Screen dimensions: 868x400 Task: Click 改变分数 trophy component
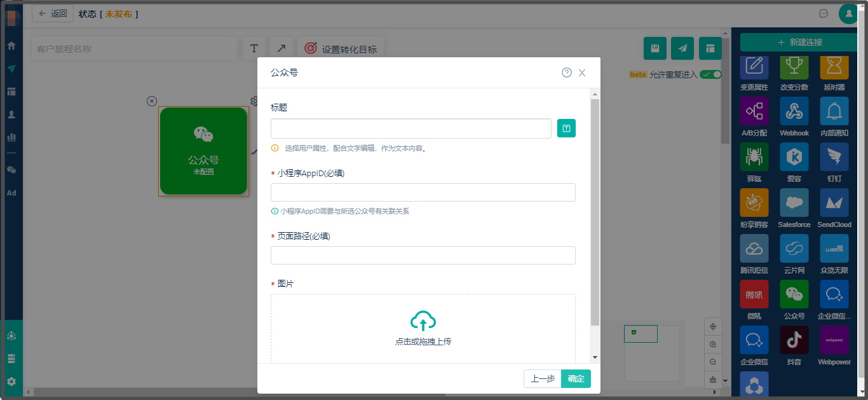coord(794,69)
